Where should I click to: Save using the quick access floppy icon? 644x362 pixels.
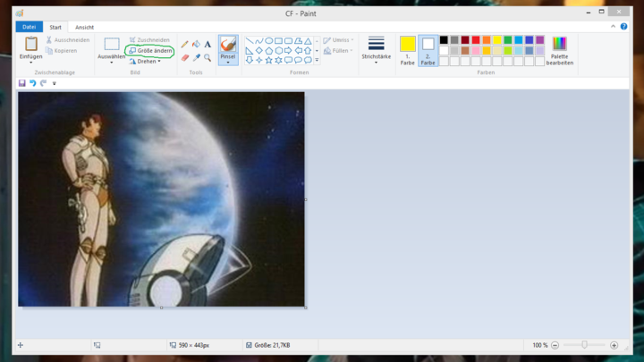(22, 83)
